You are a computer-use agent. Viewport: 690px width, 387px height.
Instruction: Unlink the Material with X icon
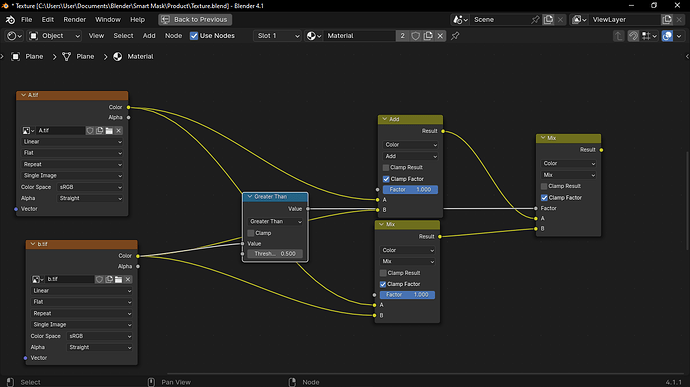click(440, 36)
